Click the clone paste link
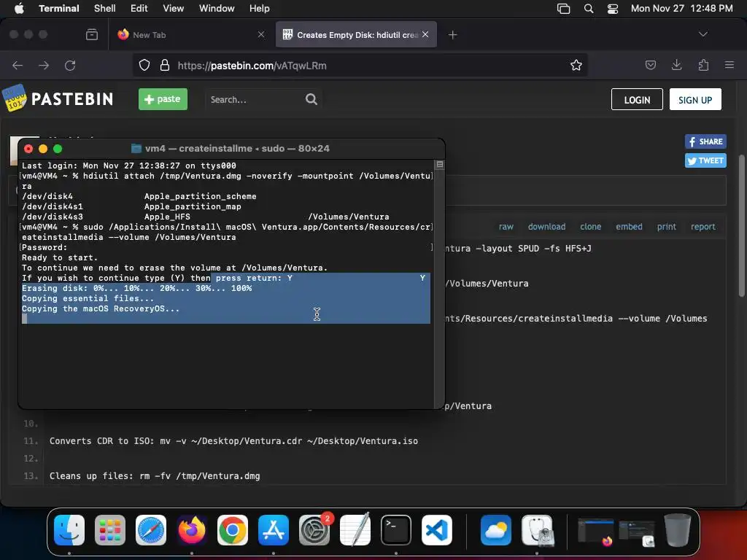Image resolution: width=747 pixels, height=560 pixels. pos(590,227)
